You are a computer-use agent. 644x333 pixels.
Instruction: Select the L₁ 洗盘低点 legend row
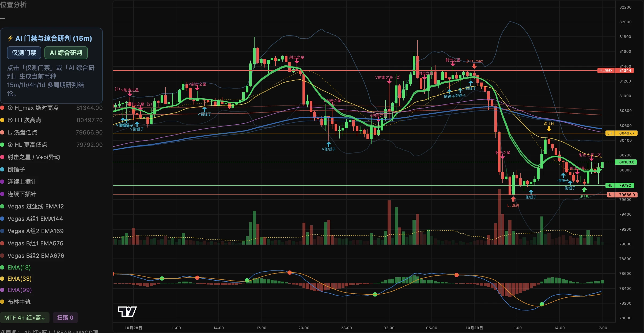pyautogui.click(x=51, y=133)
